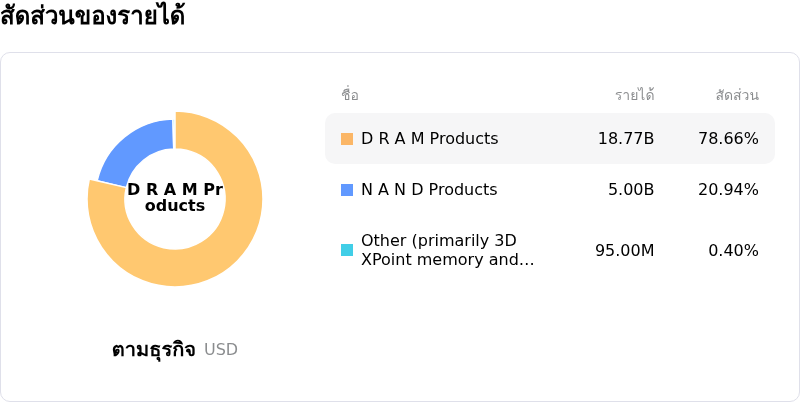This screenshot has height=402, width=800.
Task: Click the 0.40% proportion value
Action: (733, 250)
